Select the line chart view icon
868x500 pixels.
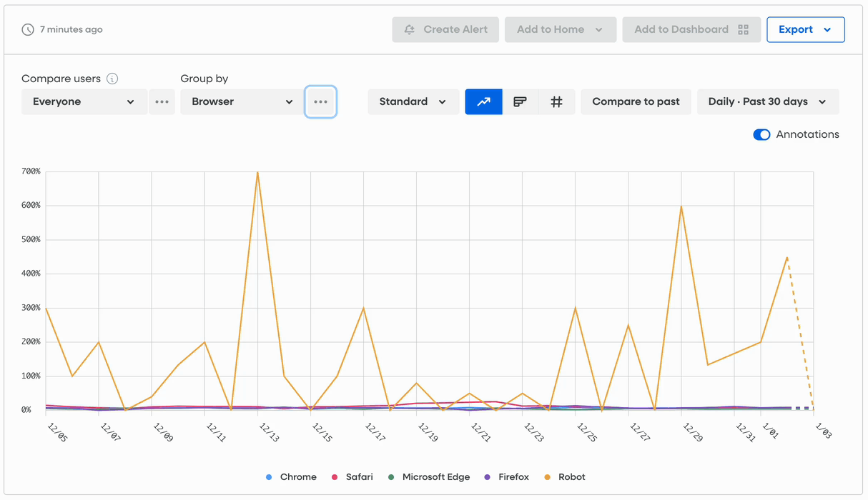483,101
